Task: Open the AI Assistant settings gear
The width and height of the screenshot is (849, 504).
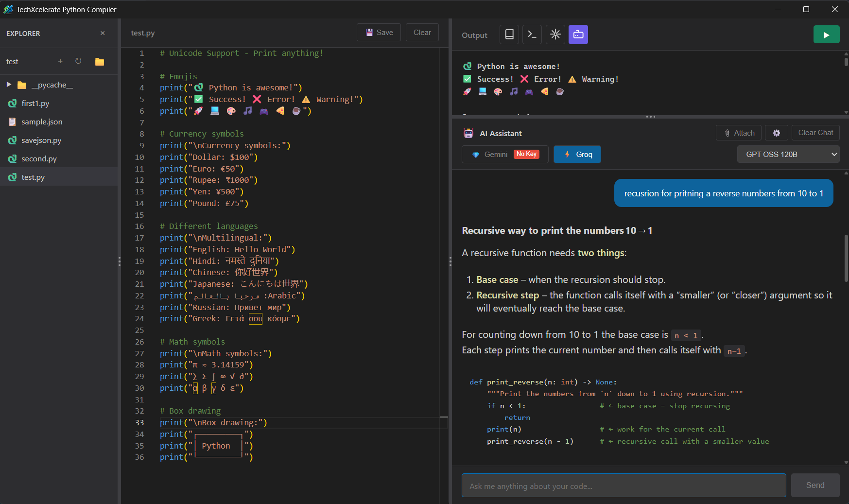Action: click(776, 133)
